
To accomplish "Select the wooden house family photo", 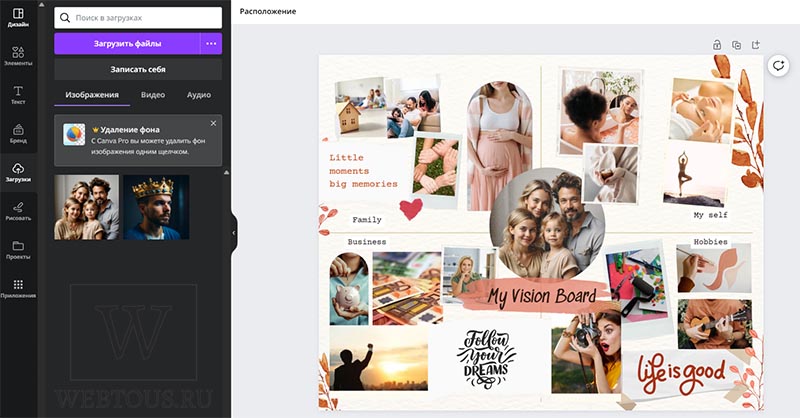I will click(360, 108).
